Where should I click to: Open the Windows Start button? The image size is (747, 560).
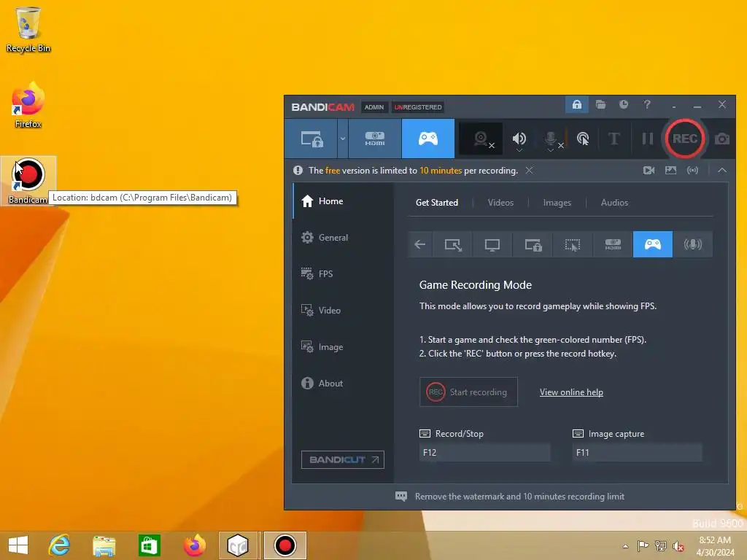pyautogui.click(x=18, y=545)
